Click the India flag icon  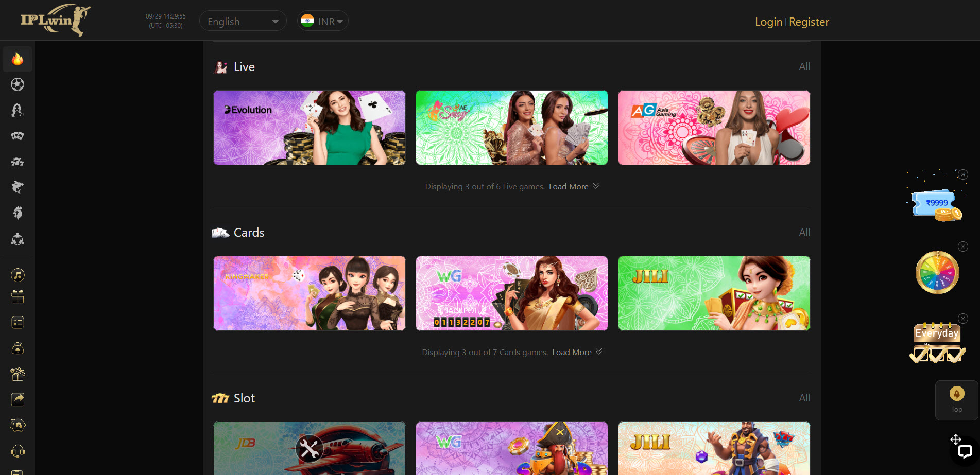click(307, 21)
